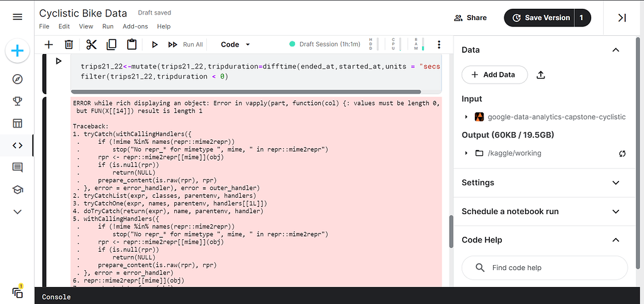Open the File menu

tap(44, 26)
